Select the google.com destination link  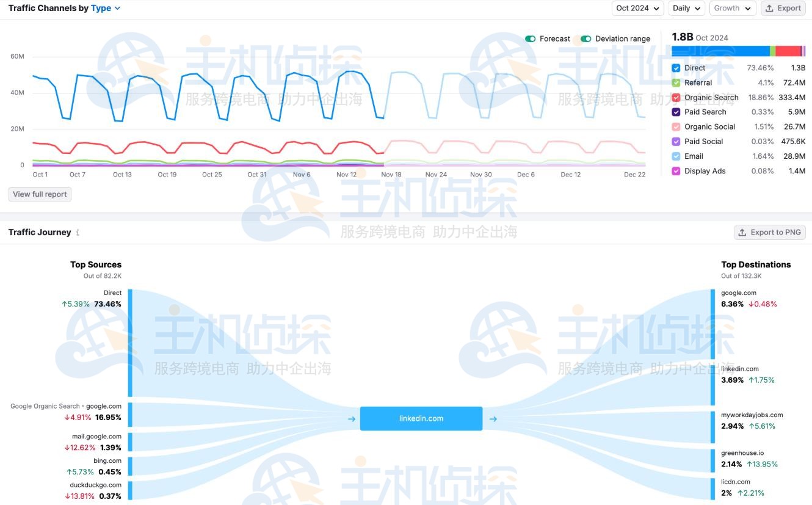point(738,292)
